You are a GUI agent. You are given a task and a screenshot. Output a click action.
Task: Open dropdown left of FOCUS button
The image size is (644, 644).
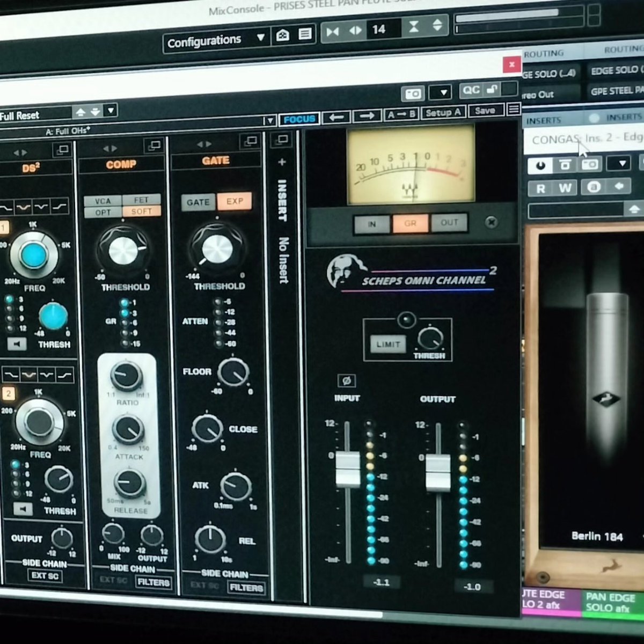[x=270, y=121]
